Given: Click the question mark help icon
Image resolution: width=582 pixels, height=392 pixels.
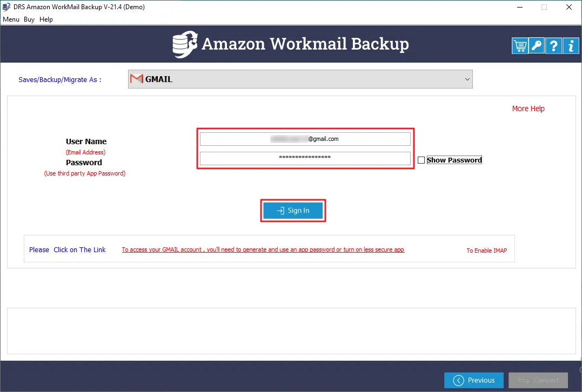Looking at the screenshot, I should [553, 46].
